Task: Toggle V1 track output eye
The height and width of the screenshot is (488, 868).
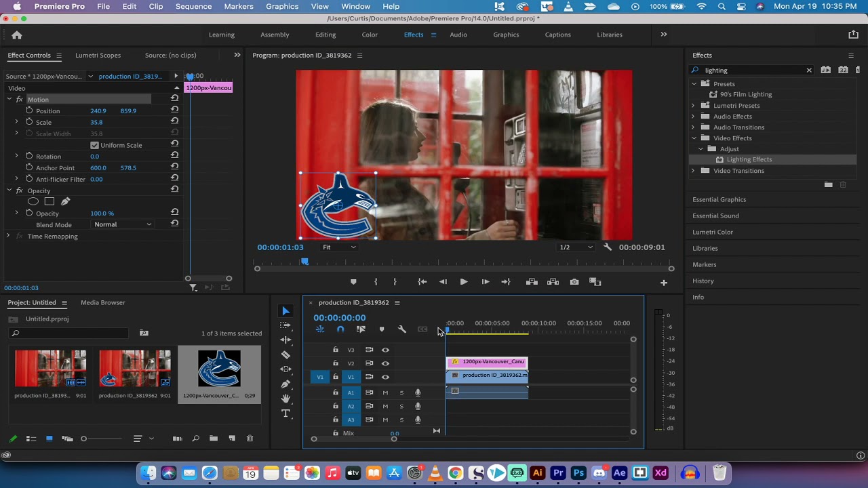Action: [x=385, y=377]
